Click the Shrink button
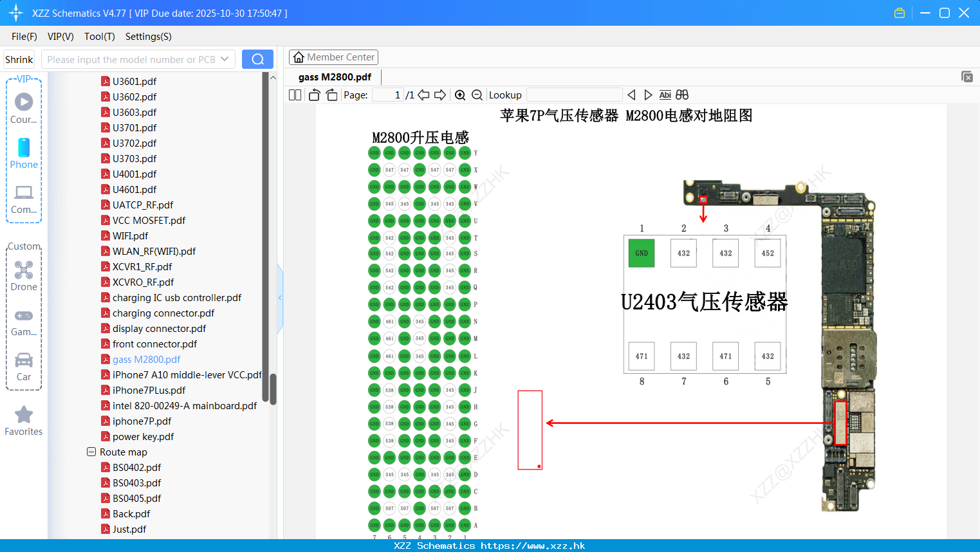The image size is (980, 552). [19, 59]
